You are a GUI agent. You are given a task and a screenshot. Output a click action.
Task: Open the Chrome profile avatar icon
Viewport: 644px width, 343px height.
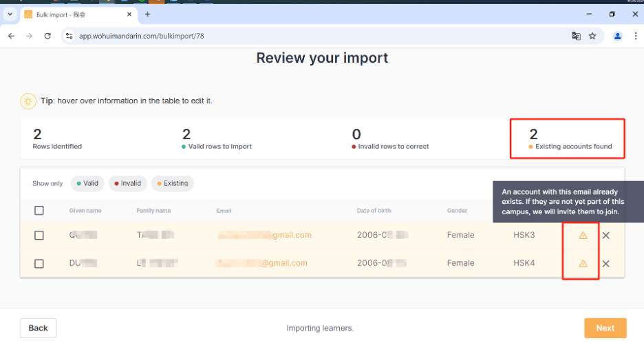(x=618, y=36)
